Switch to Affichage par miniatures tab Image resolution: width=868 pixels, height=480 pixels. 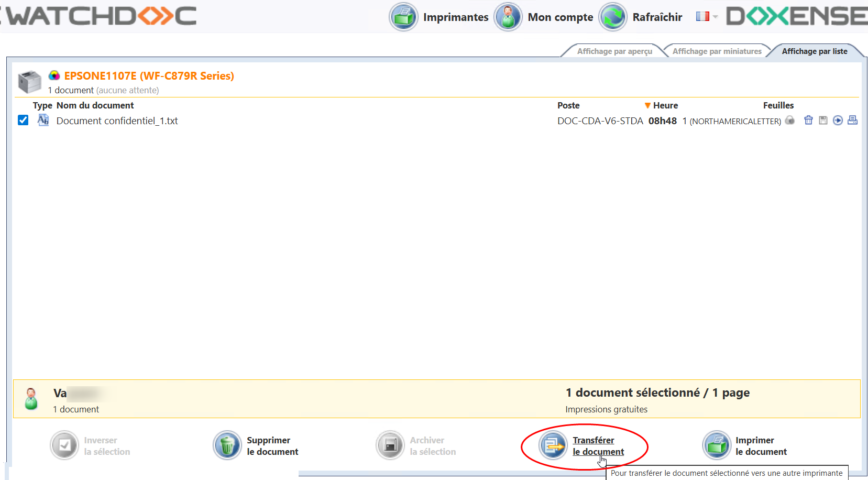coord(717,51)
